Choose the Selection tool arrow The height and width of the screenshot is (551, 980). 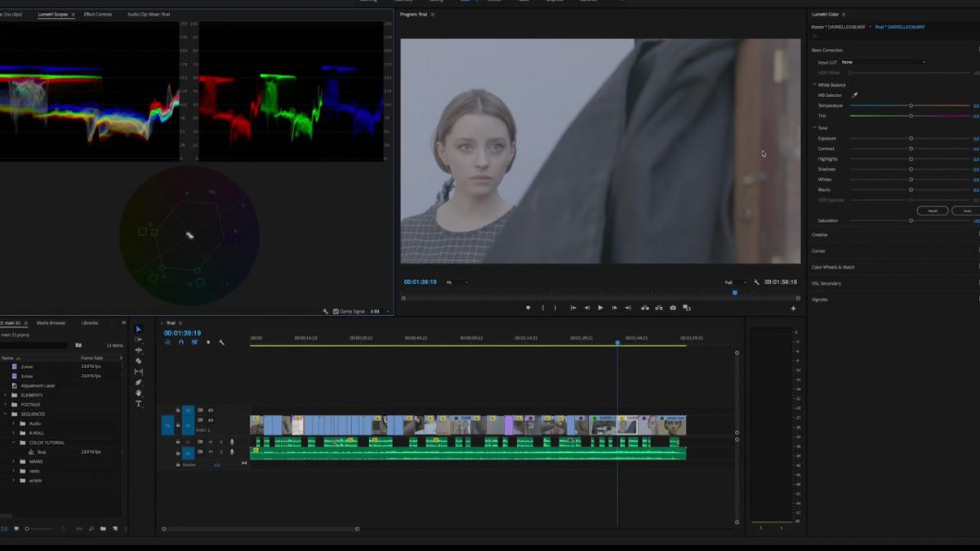138,330
